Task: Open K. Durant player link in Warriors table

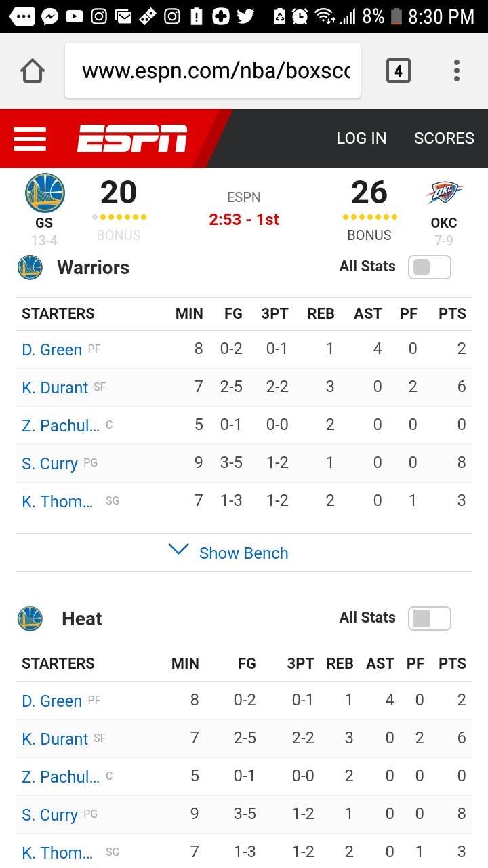Action: coord(55,388)
